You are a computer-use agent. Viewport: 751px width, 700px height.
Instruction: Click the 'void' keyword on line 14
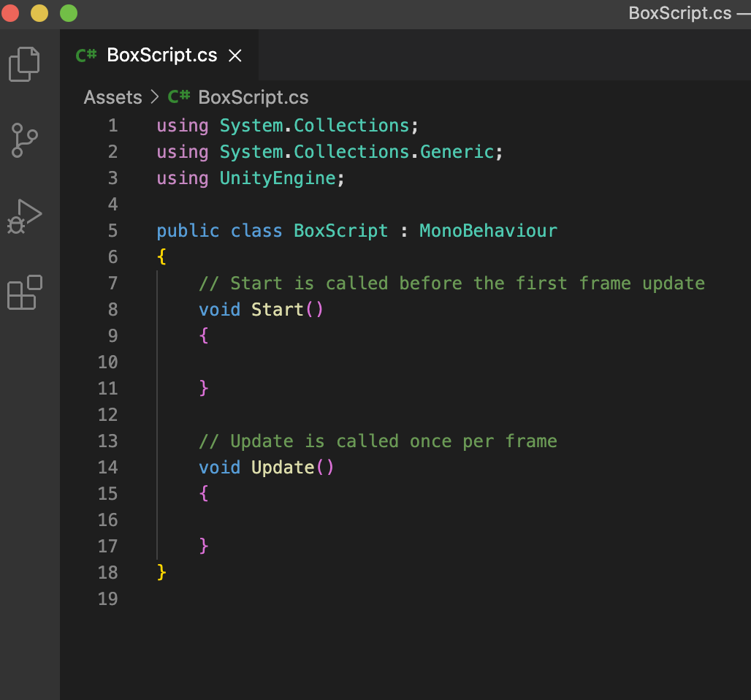[x=220, y=467]
